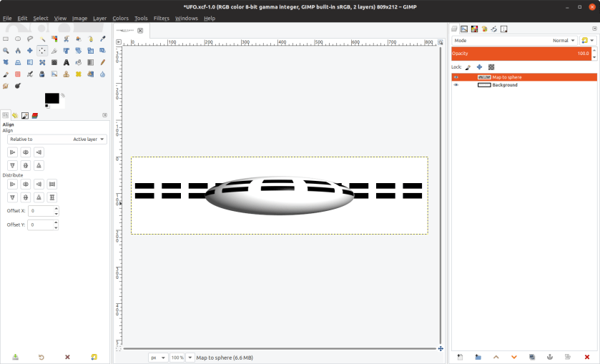Choose the Color Picker eyedropper tool
600x364 pixels.
102,39
